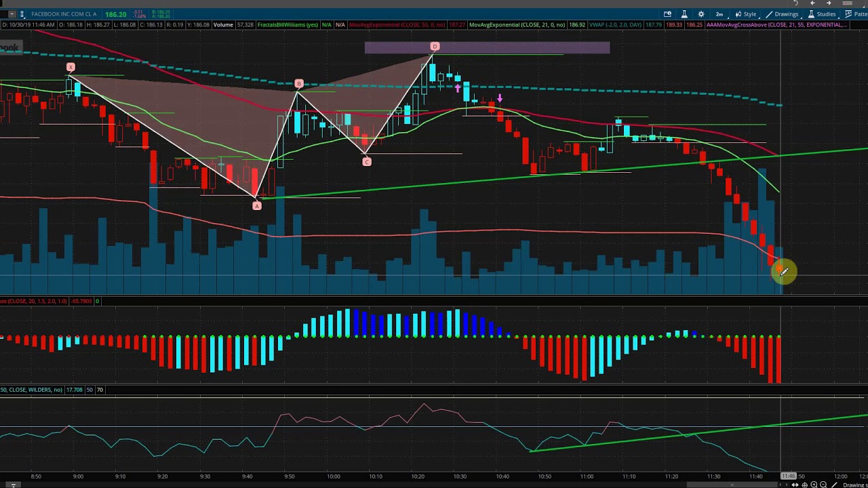Click the VWAP study label
The width and height of the screenshot is (868, 488).
616,25
